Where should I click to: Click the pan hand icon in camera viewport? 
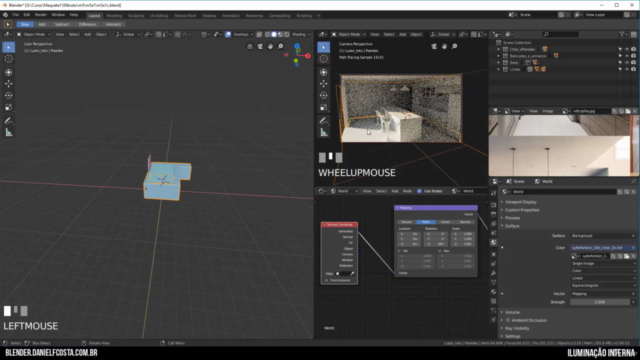[x=444, y=47]
